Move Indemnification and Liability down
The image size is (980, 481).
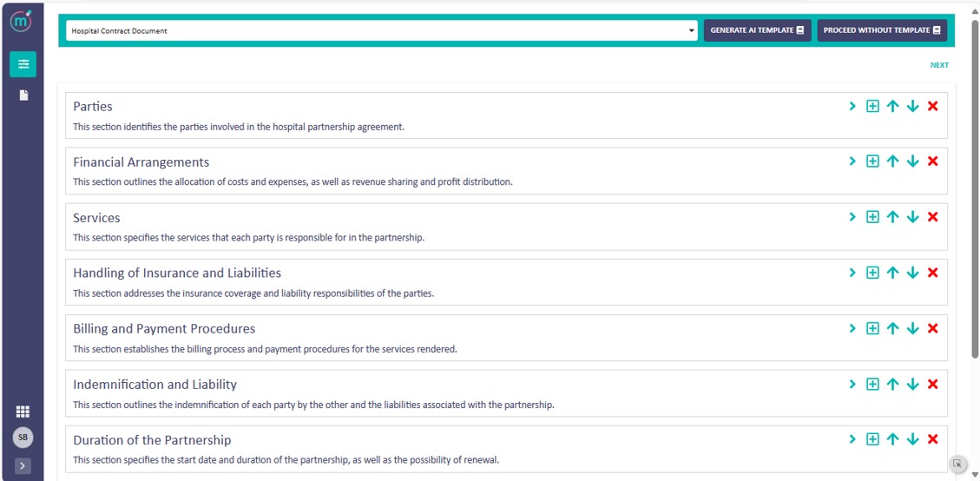click(x=912, y=384)
